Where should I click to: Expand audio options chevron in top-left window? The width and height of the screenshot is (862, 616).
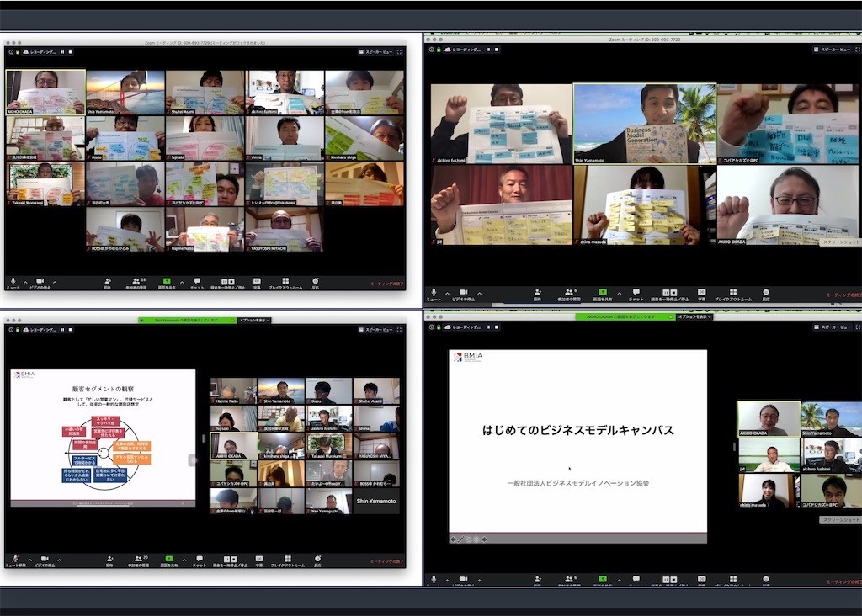pyautogui.click(x=25, y=282)
